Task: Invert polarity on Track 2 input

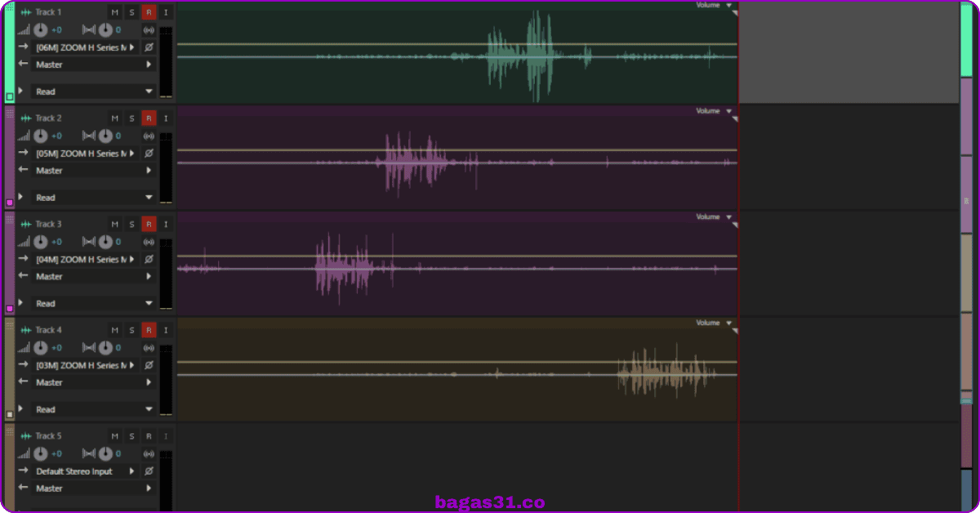Action: 149,154
